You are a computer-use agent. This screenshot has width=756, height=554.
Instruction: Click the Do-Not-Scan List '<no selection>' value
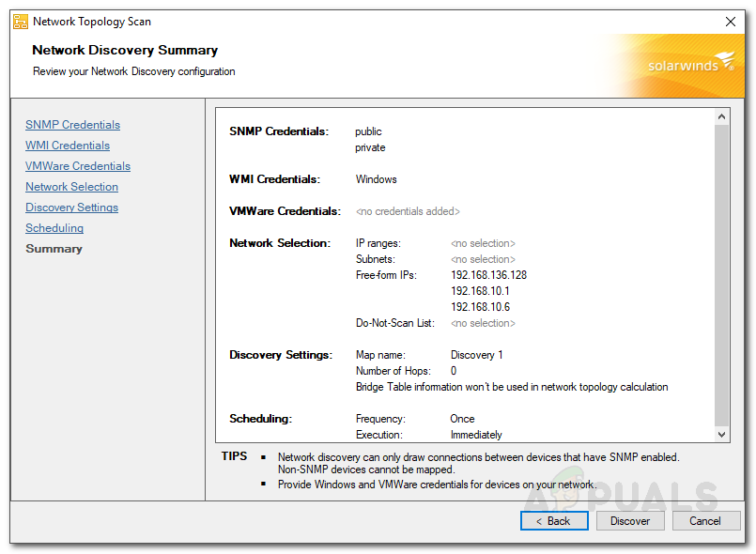pos(483,323)
